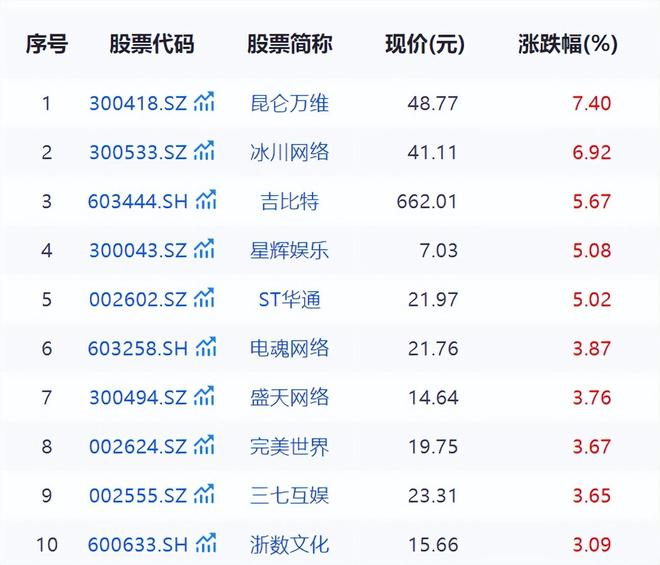Open the ST华通 stock page

[x=289, y=299]
